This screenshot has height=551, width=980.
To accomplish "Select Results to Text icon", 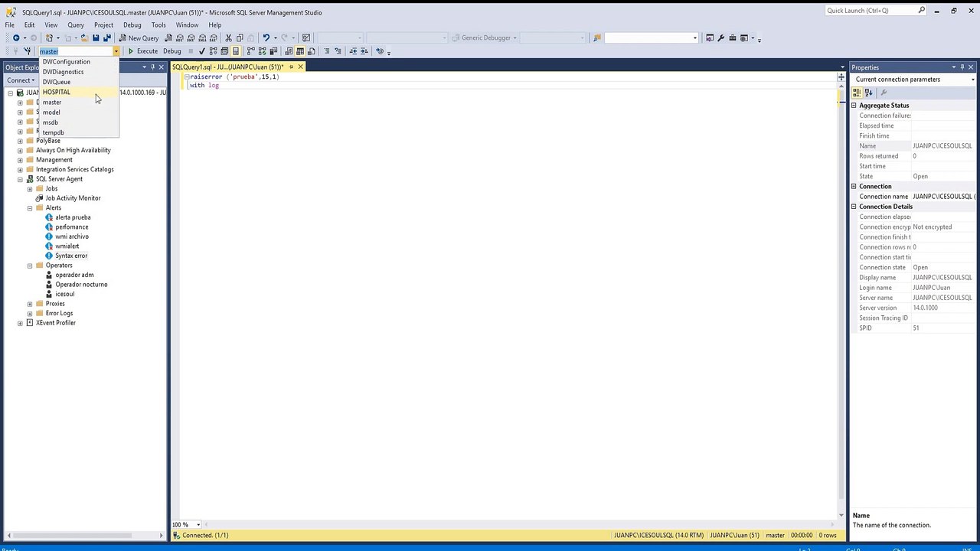I will (x=289, y=51).
